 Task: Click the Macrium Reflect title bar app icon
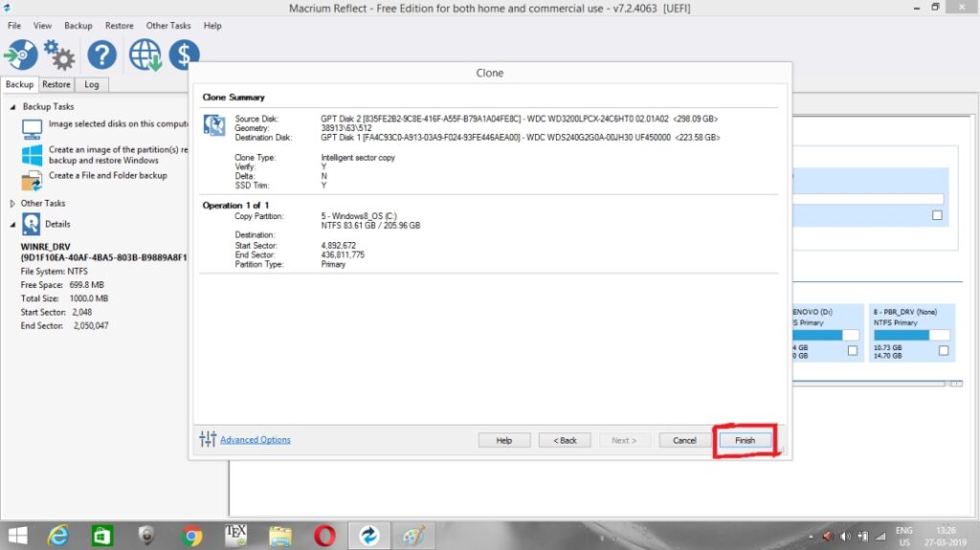pos(7,8)
